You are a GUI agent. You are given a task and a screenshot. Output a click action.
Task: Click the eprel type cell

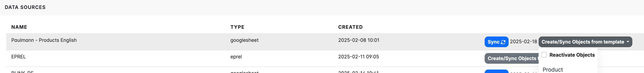pyautogui.click(x=236, y=57)
